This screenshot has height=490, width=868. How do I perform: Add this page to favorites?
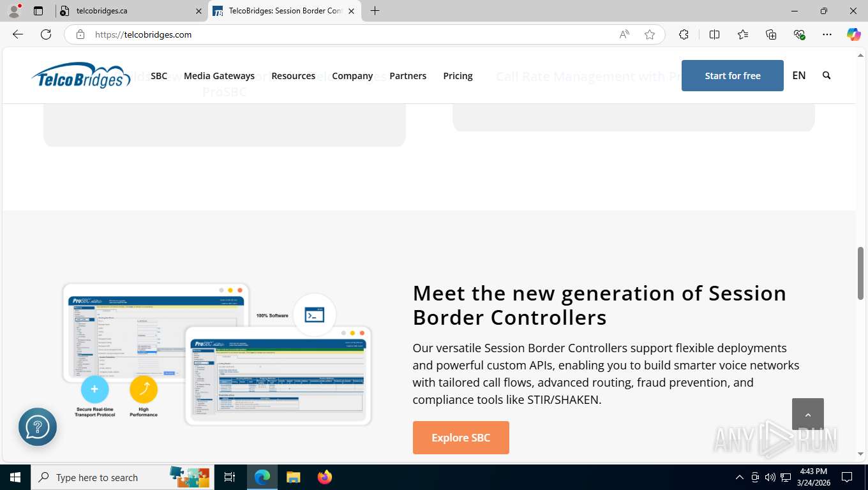pyautogui.click(x=650, y=34)
